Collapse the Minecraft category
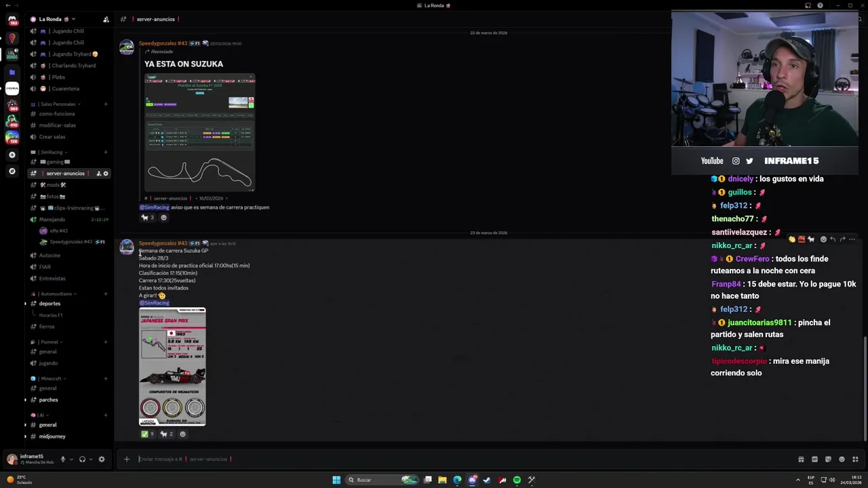This screenshot has height=488, width=868. (49, 378)
